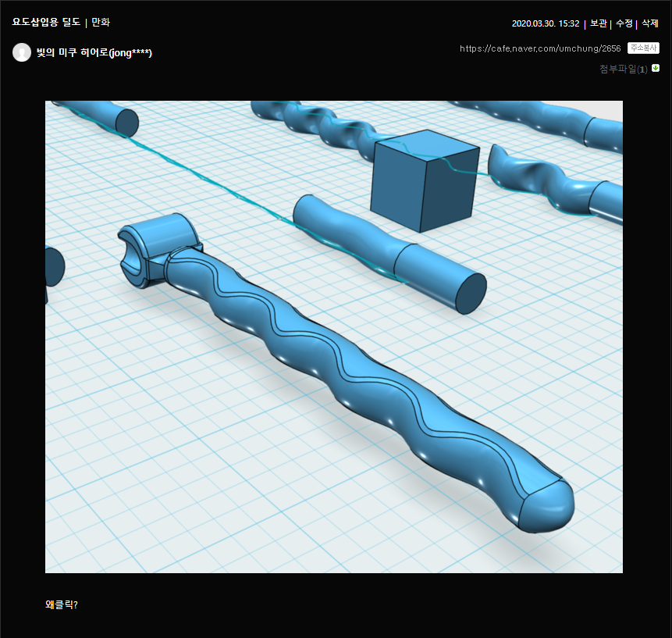This screenshot has width=672, height=638.
Task: Copy address with 주소복사 button
Action: click(x=643, y=48)
